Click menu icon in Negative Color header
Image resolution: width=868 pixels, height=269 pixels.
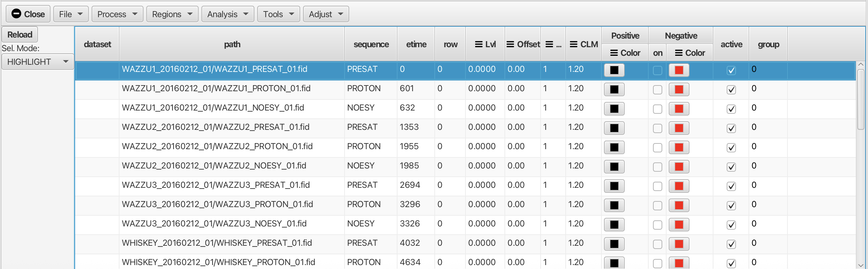(678, 53)
